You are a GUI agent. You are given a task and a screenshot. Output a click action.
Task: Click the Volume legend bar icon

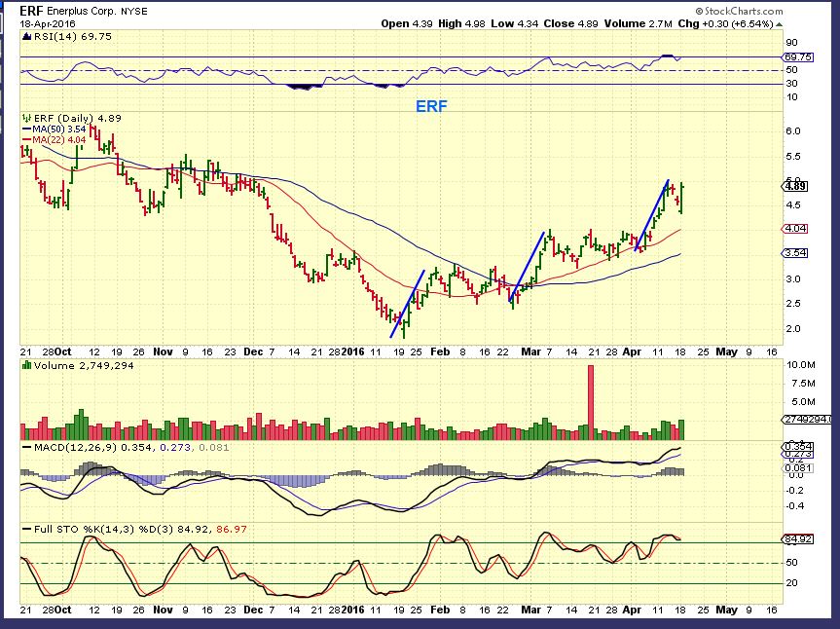tap(26, 365)
